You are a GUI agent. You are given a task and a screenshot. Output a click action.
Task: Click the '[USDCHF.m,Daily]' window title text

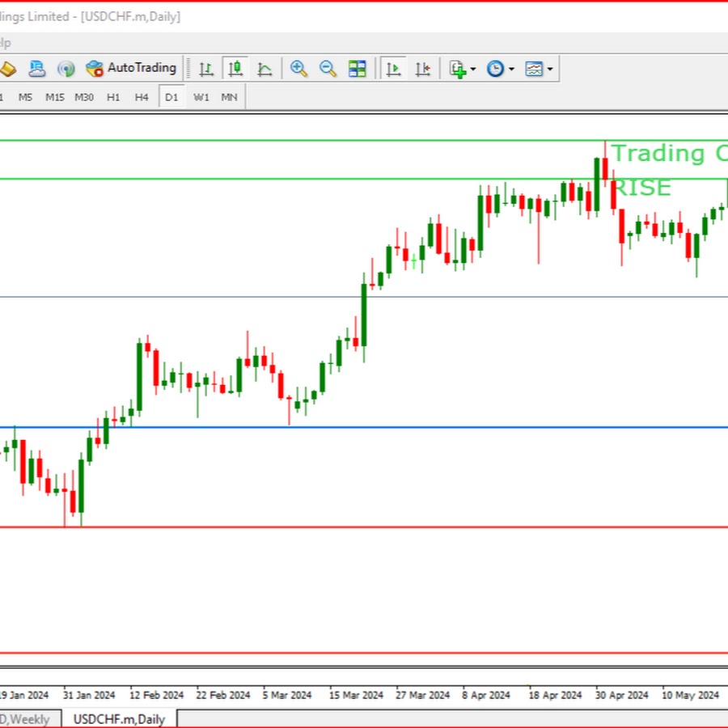coord(130,17)
